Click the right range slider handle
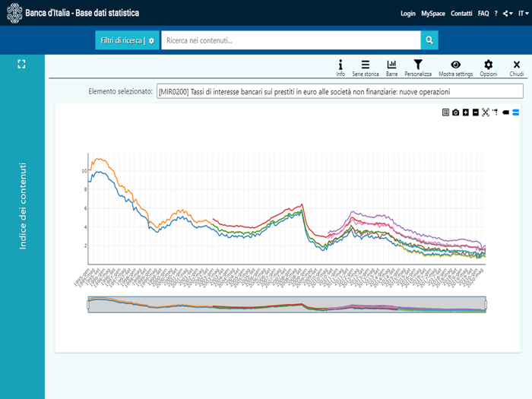Image resolution: width=532 pixels, height=399 pixels. (486, 305)
